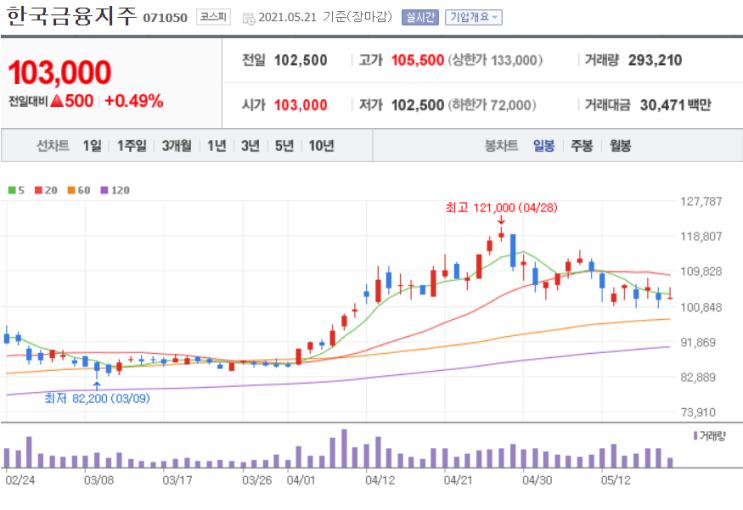This screenshot has height=510, width=743.
Task: Click the high price 105,500
Action: (417, 60)
